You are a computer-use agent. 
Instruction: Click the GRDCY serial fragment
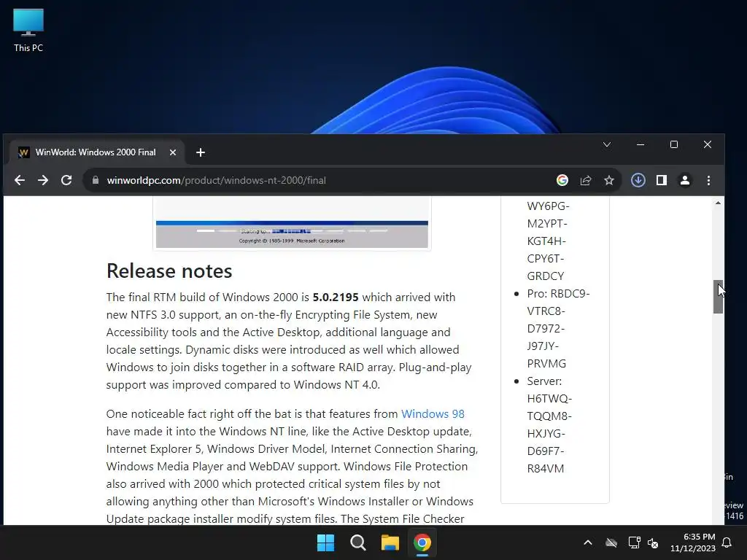[546, 276]
